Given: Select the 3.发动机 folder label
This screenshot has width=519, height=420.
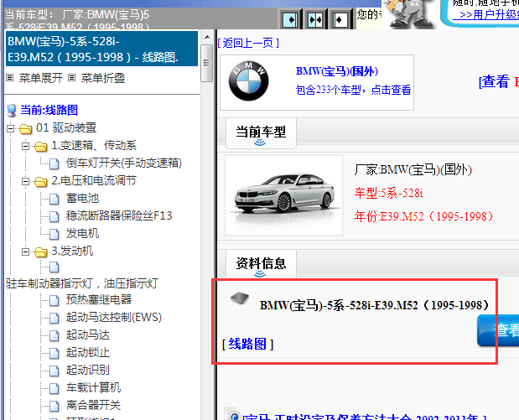Looking at the screenshot, I should click(x=72, y=251).
